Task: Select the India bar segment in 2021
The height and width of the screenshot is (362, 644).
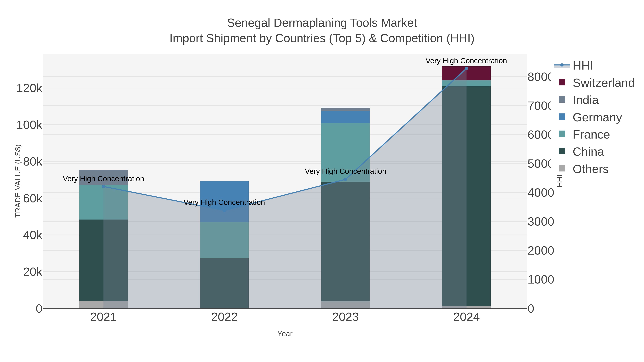Action: (104, 178)
